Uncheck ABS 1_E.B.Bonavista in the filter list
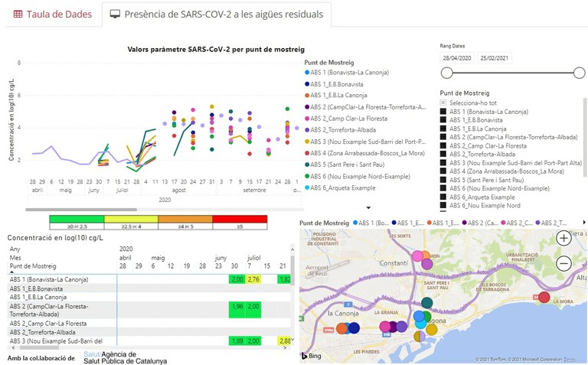 (x=443, y=120)
